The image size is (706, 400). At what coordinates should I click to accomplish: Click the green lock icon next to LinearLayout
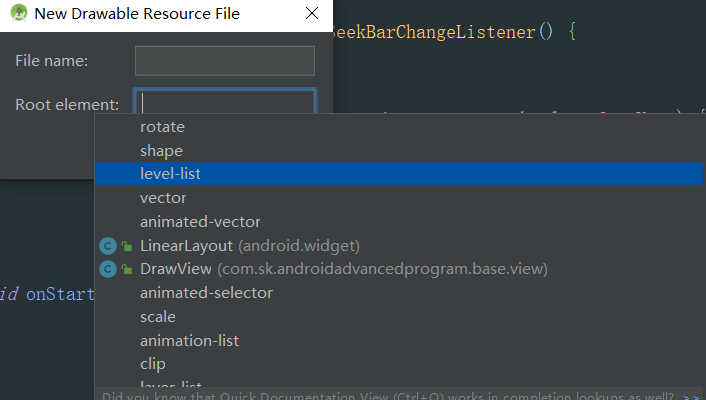point(127,246)
